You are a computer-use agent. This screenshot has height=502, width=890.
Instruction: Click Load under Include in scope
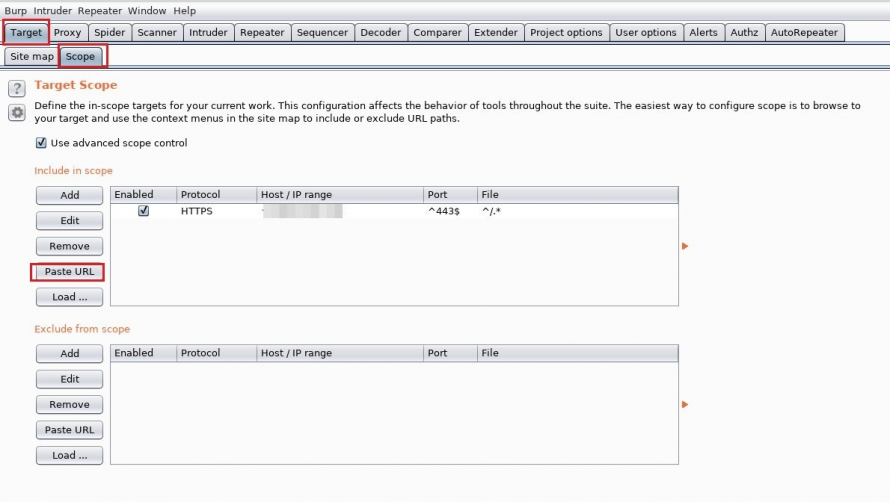pos(69,297)
